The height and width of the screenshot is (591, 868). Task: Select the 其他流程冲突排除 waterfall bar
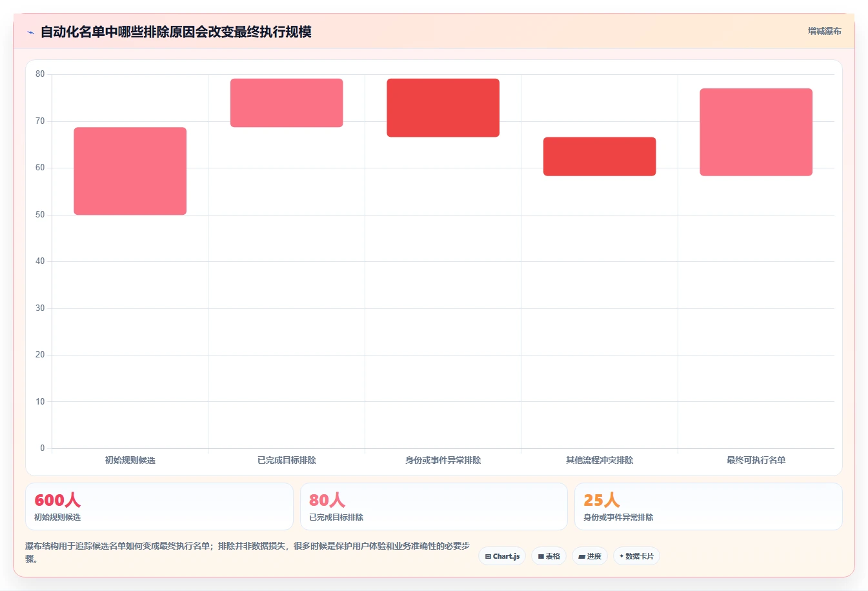click(600, 156)
